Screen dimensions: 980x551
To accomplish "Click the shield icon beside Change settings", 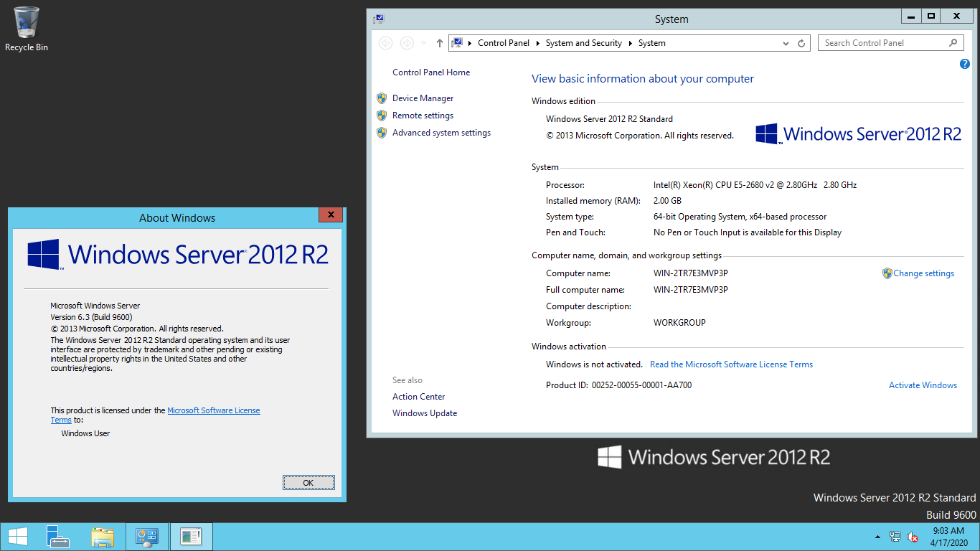I will tap(887, 273).
